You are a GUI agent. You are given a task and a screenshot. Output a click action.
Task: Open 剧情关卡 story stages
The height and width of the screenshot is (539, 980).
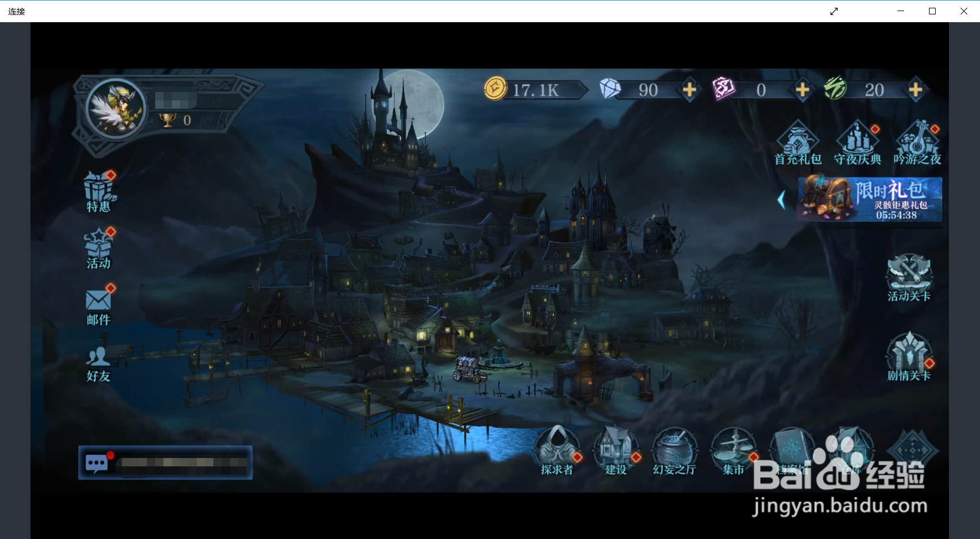(x=909, y=357)
